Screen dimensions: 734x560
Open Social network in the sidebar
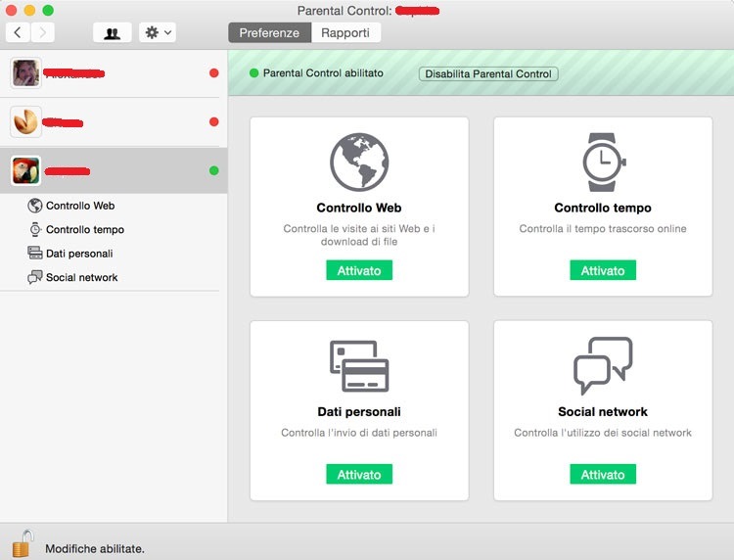tap(81, 277)
